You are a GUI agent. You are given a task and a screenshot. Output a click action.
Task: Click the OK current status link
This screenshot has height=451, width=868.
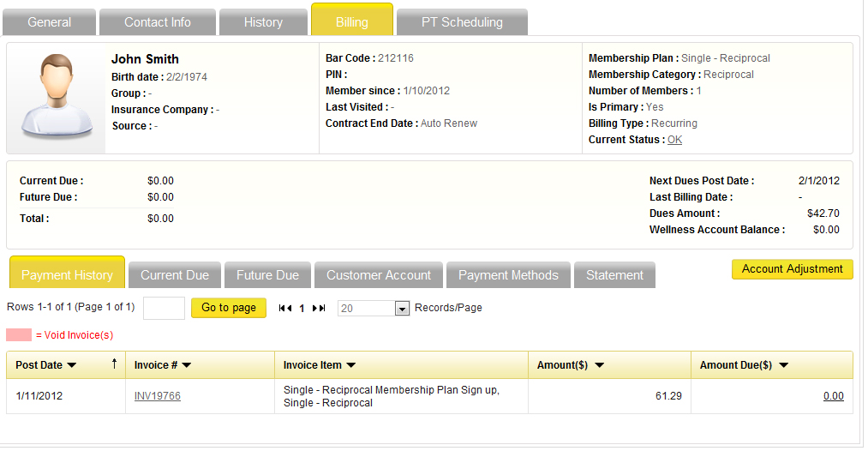(674, 140)
